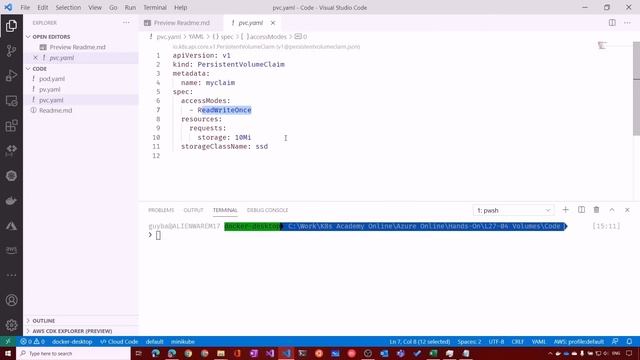Screen dimensions: 640x360
Task: Select Preview Readme.md in Open Editors
Action: tap(77, 47)
